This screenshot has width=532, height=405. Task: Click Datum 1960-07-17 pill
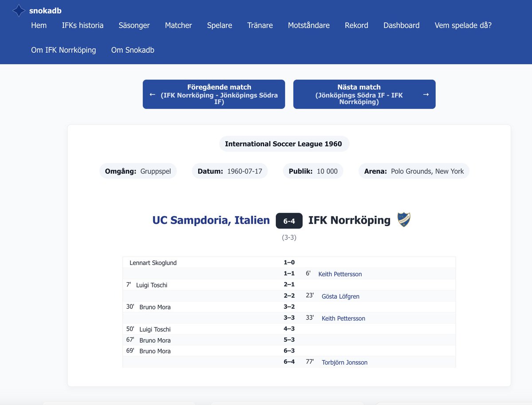coord(230,171)
